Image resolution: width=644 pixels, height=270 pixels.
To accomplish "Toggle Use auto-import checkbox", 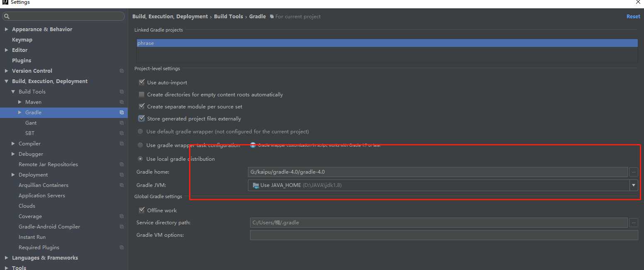I will [141, 82].
